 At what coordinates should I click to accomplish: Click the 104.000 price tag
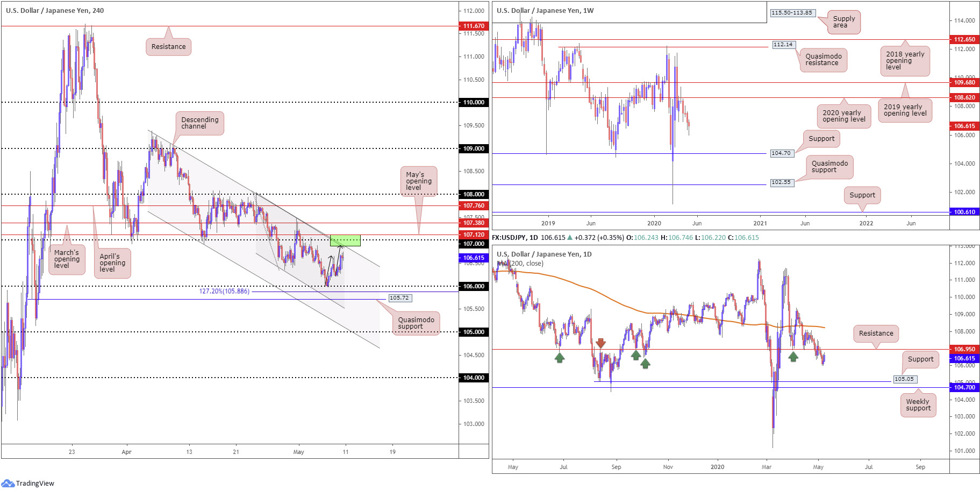pyautogui.click(x=474, y=378)
